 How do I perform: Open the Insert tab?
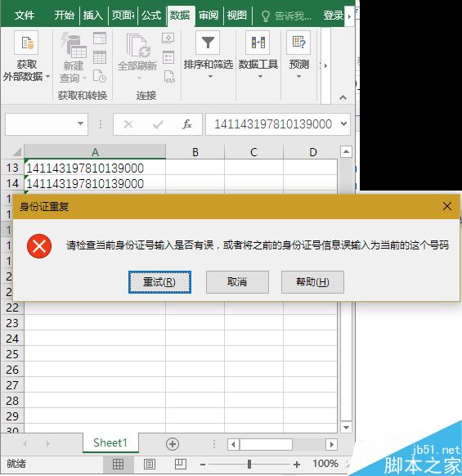tap(93, 16)
